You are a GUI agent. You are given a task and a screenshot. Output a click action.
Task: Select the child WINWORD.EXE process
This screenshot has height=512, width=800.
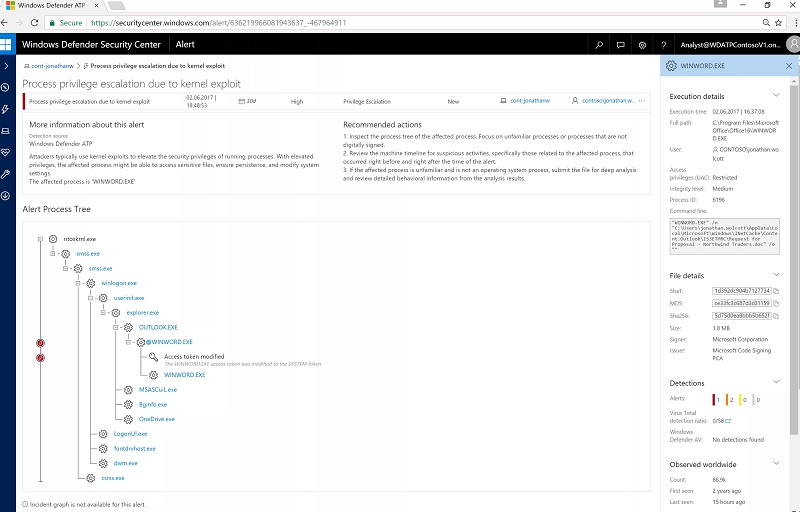click(x=185, y=375)
